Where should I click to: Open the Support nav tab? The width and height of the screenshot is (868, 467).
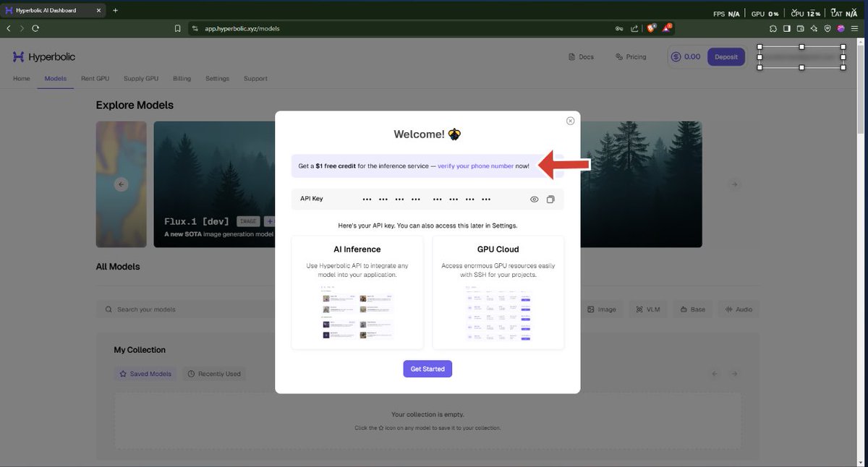click(x=255, y=79)
